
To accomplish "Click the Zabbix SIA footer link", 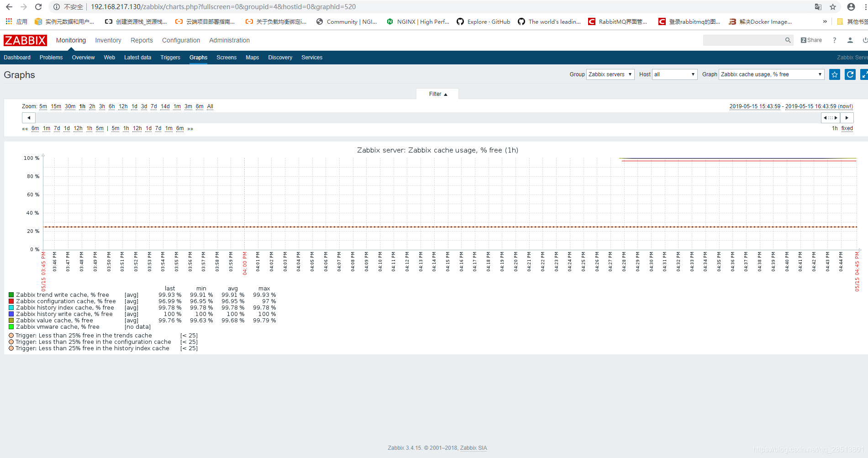I will pos(473,448).
